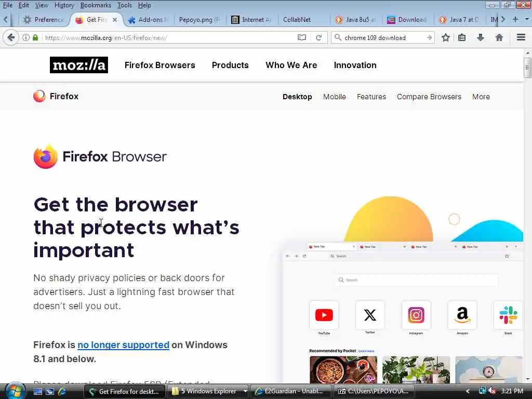This screenshot has width=532, height=399.
Task: Open the File menu
Action: pos(7,5)
